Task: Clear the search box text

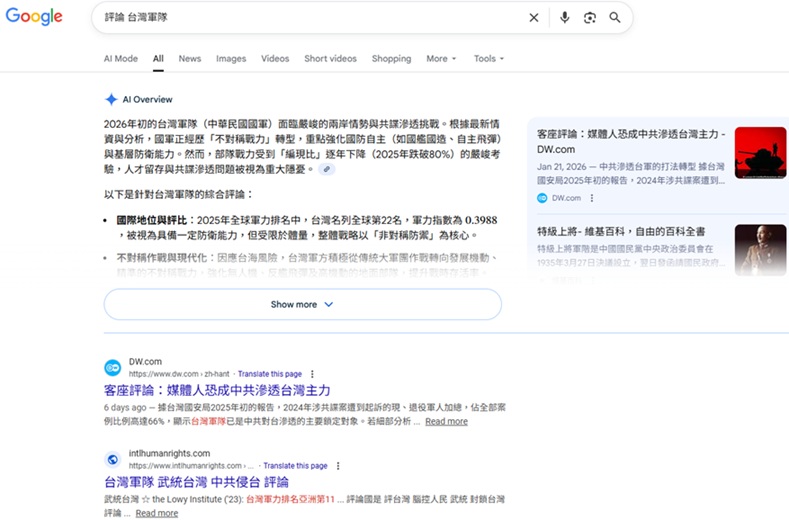Action: 534,18
